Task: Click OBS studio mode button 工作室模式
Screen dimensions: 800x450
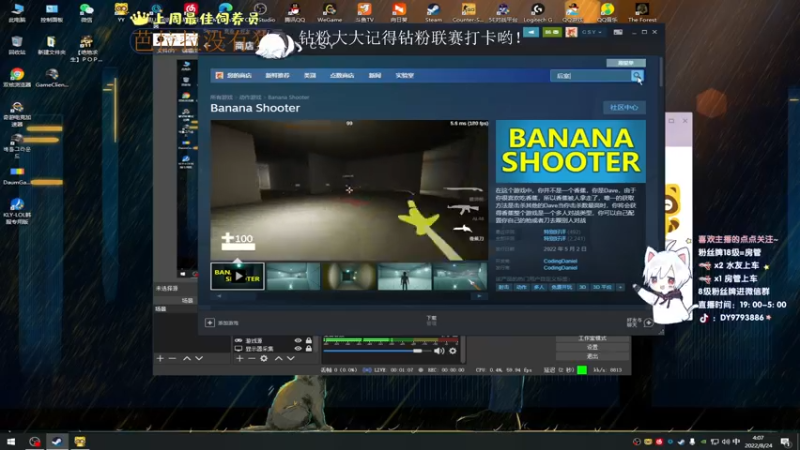Action: (592, 339)
